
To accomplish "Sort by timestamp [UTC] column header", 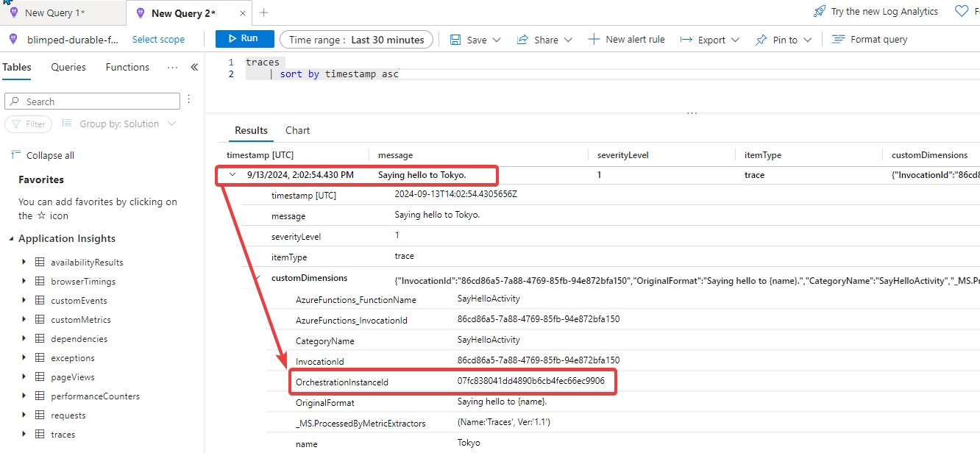I will click(x=260, y=155).
